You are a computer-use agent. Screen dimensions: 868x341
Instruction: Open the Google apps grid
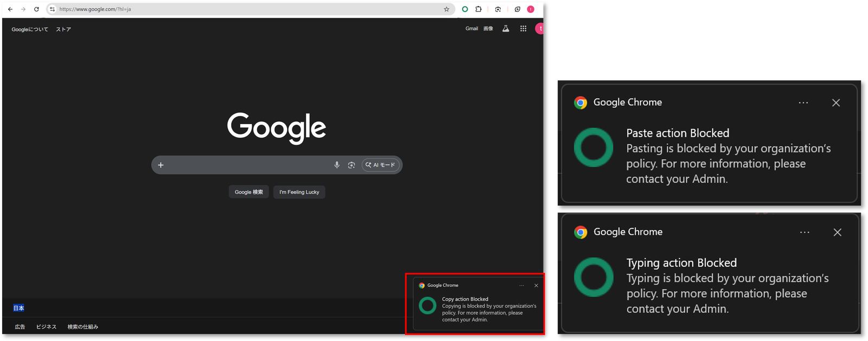click(x=523, y=29)
